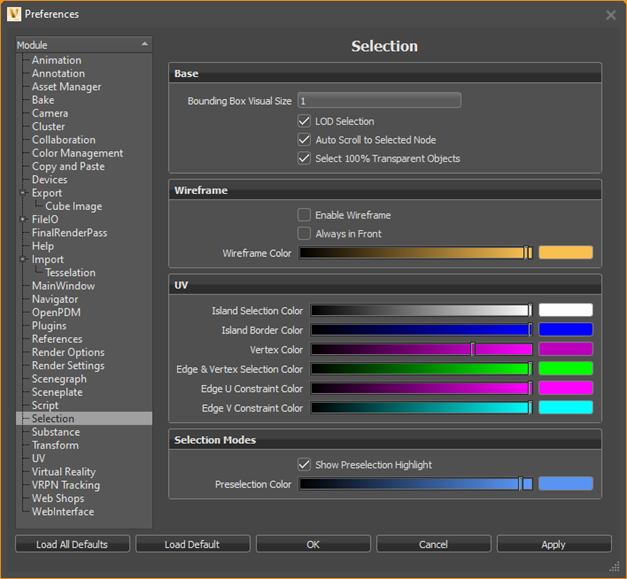The width and height of the screenshot is (627, 579).
Task: Collapse the Import module node
Action: 22,259
